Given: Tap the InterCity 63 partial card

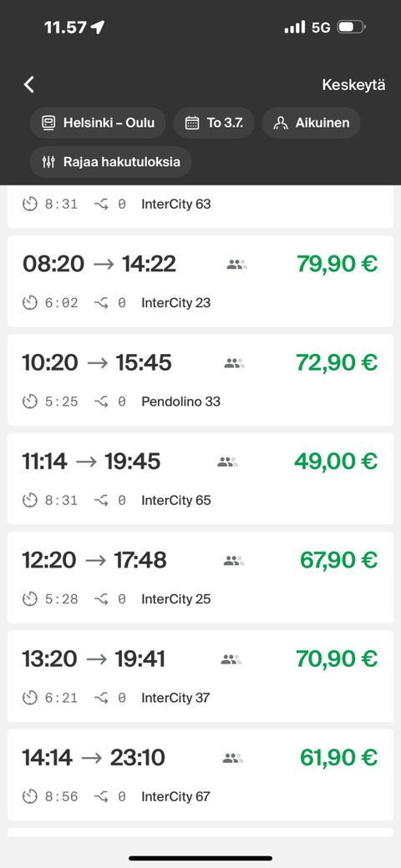Looking at the screenshot, I should point(200,207).
